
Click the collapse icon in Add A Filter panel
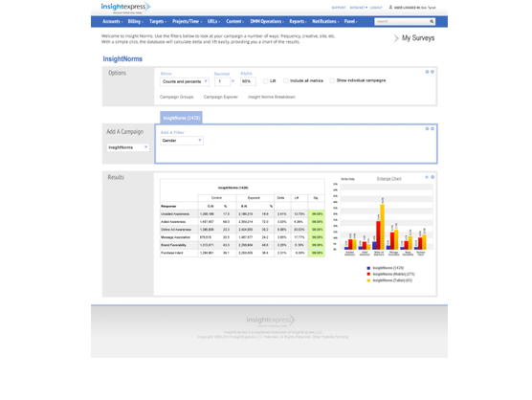[x=432, y=129]
